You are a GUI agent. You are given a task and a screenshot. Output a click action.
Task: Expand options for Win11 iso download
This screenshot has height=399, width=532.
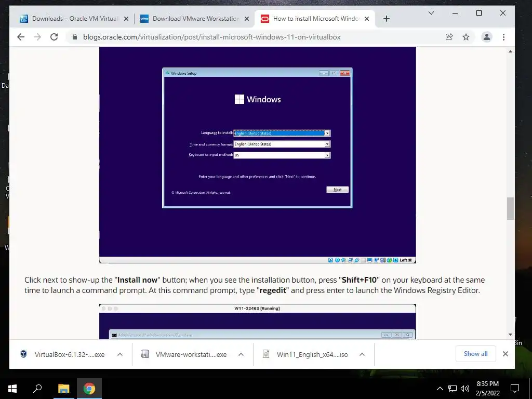[x=362, y=354]
